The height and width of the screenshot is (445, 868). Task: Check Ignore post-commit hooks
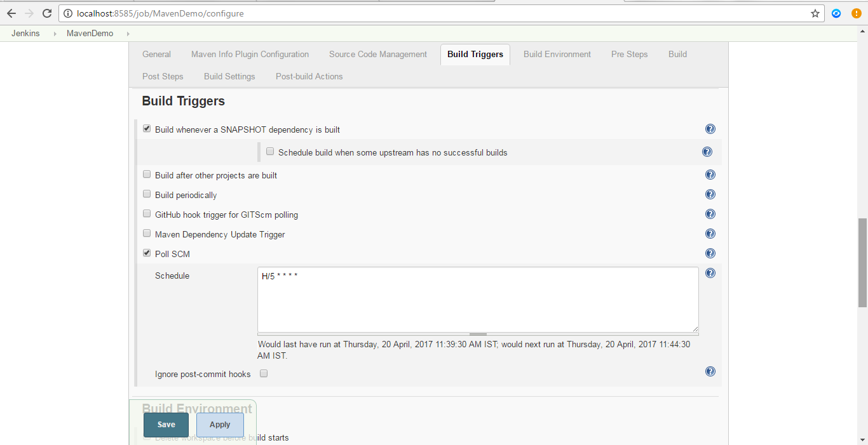point(264,373)
